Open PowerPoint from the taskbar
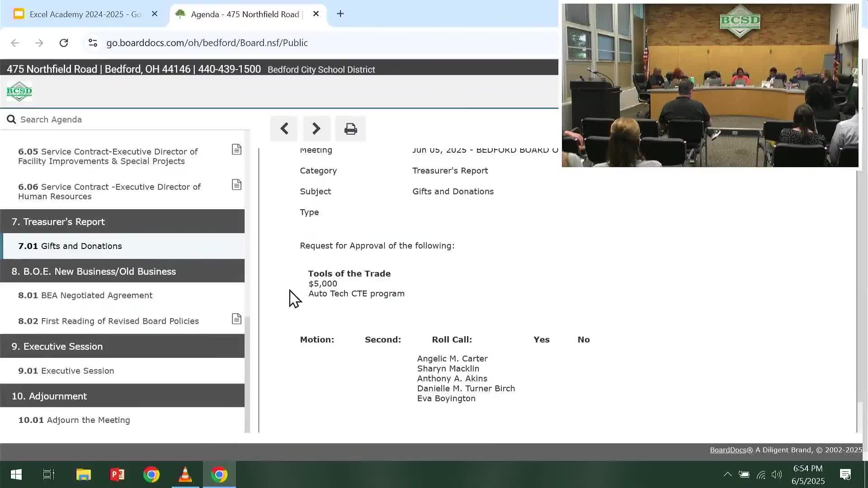Image resolution: width=868 pixels, height=488 pixels. coord(118,474)
